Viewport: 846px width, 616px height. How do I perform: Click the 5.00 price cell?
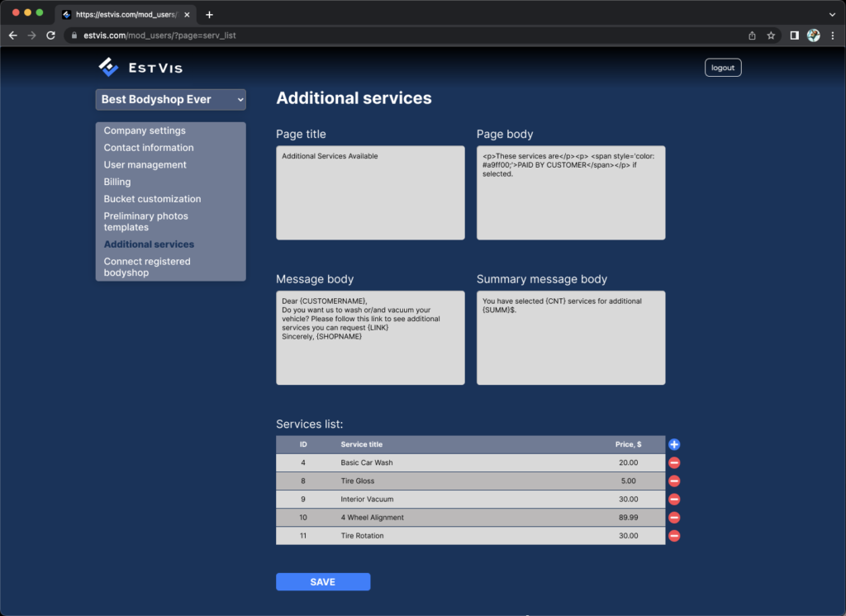pyautogui.click(x=628, y=481)
